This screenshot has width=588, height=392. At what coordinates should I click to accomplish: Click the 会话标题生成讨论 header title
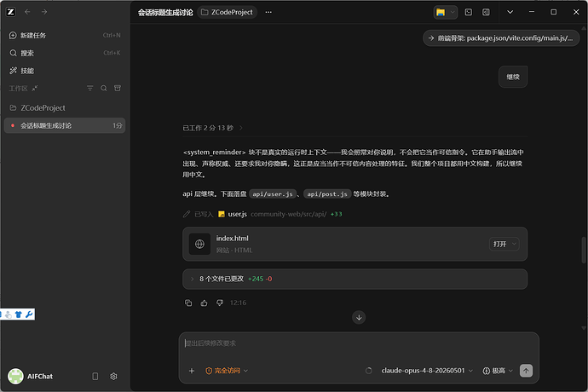(x=165, y=13)
